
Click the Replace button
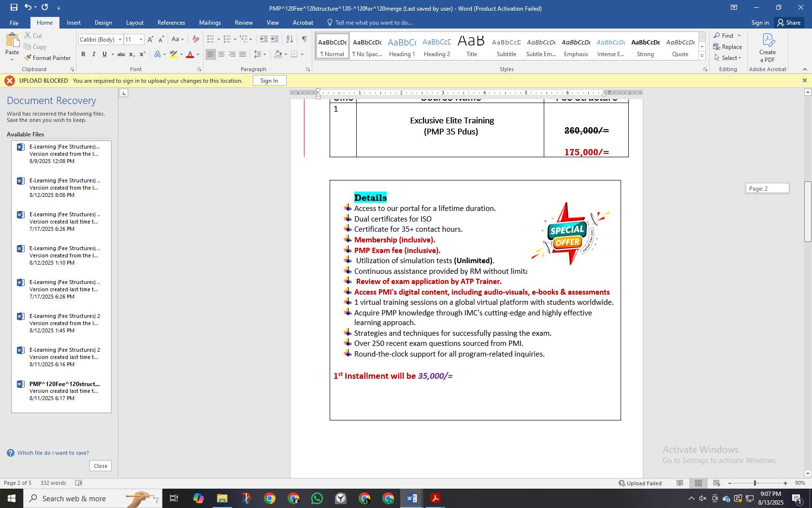coord(727,47)
